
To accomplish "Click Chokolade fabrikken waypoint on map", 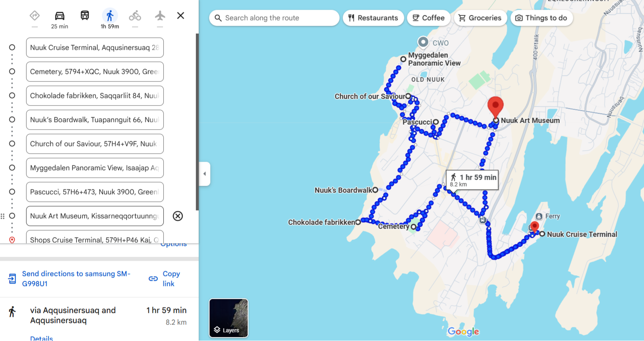I will 358,222.
